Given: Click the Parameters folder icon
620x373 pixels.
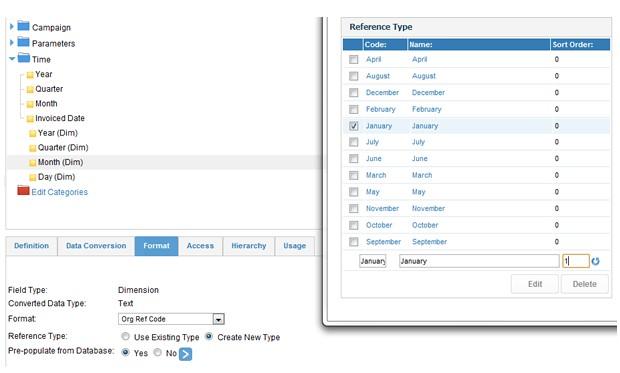Looking at the screenshot, I should (x=24, y=42).
